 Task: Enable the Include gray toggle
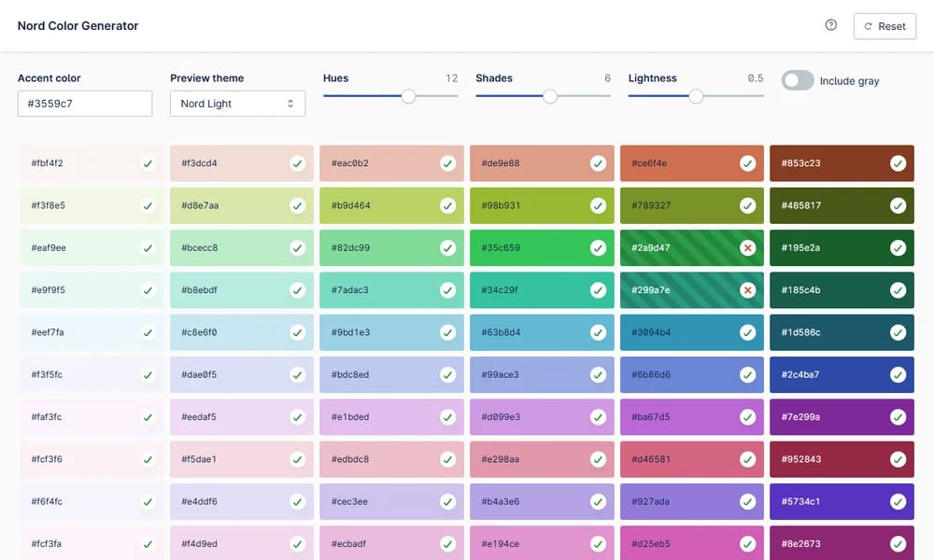[798, 80]
